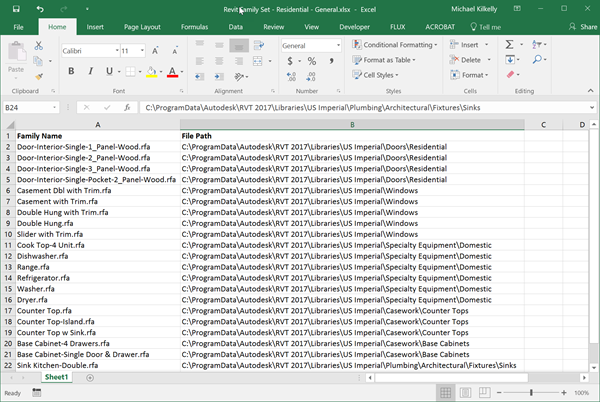
Task: Open the Name Box dropdown next to B24
Action: pyautogui.click(x=54, y=107)
